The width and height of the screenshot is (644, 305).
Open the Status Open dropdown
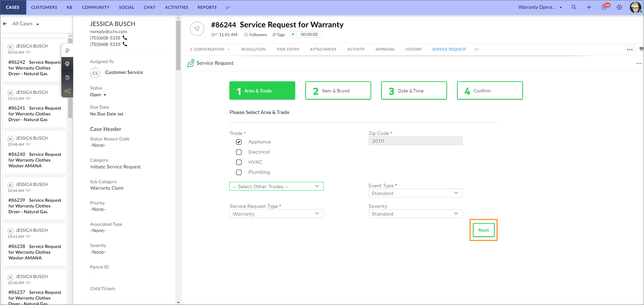[x=98, y=95]
